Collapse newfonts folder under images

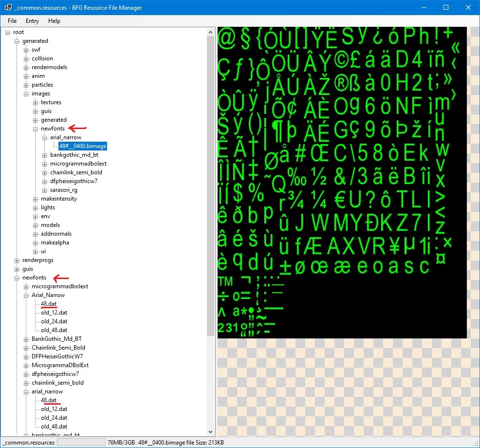(x=35, y=129)
